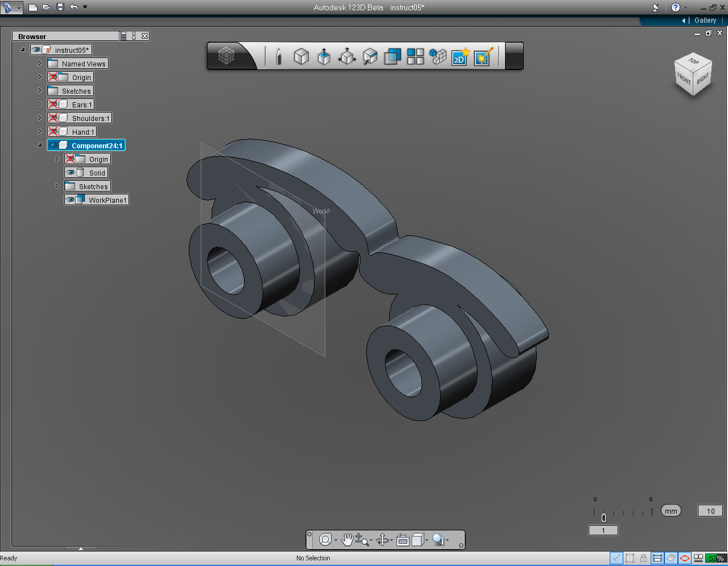The width and height of the screenshot is (728, 566).
Task: Click the ViewCube RIGHT face
Action: click(703, 78)
